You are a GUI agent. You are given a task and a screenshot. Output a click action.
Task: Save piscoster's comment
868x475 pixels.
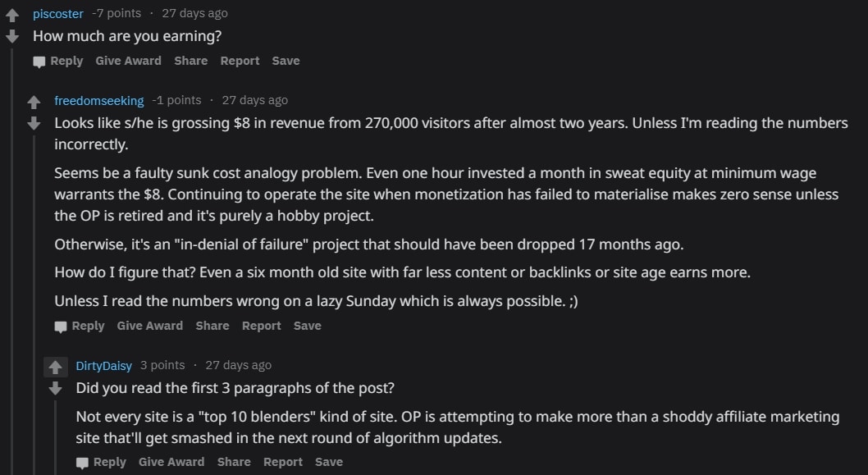(286, 61)
